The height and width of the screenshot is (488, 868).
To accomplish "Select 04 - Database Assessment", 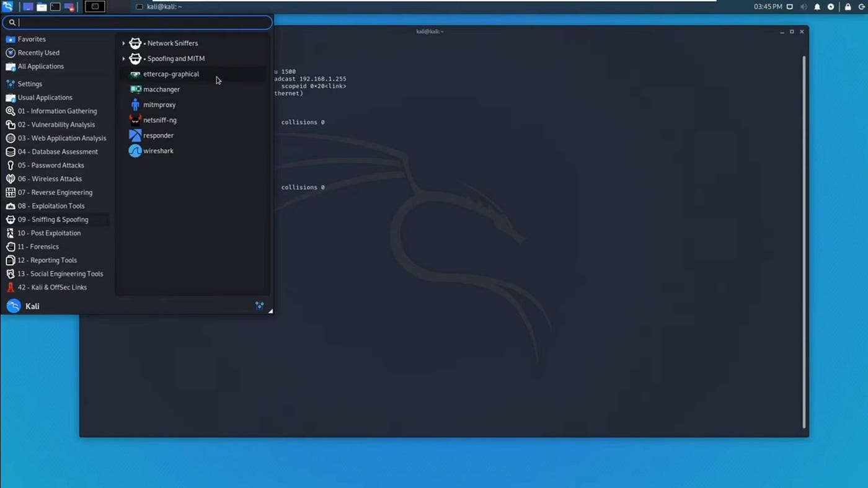I will tap(57, 152).
